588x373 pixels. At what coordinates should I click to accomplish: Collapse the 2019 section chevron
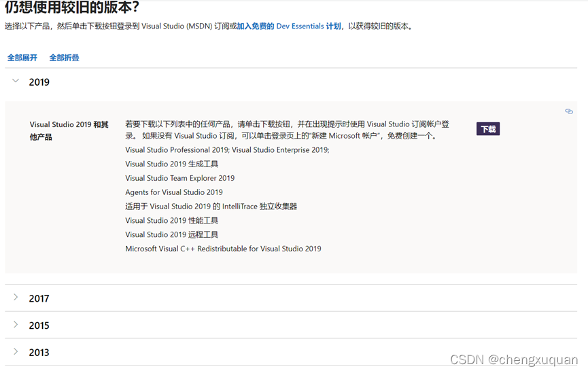(16, 81)
